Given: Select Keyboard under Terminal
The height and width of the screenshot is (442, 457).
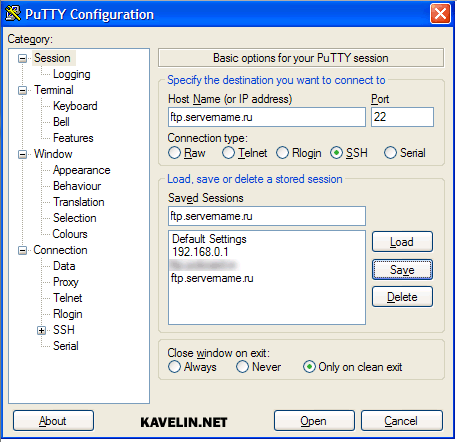Looking at the screenshot, I should pyautogui.click(x=75, y=106).
